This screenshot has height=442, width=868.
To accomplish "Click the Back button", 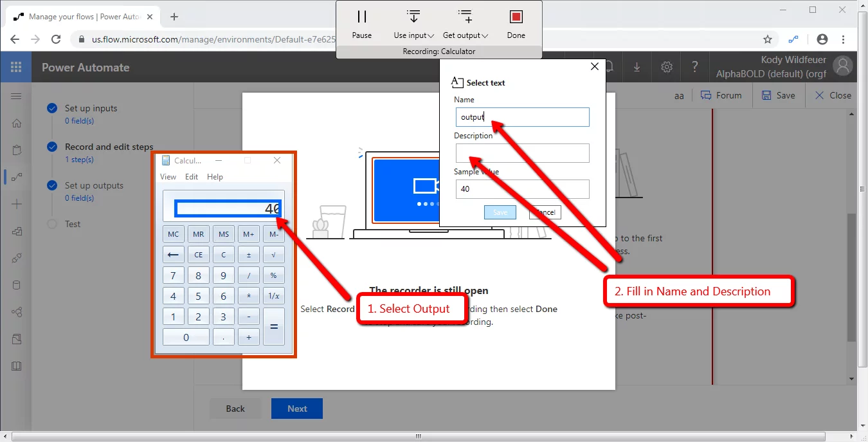I will [x=235, y=409].
